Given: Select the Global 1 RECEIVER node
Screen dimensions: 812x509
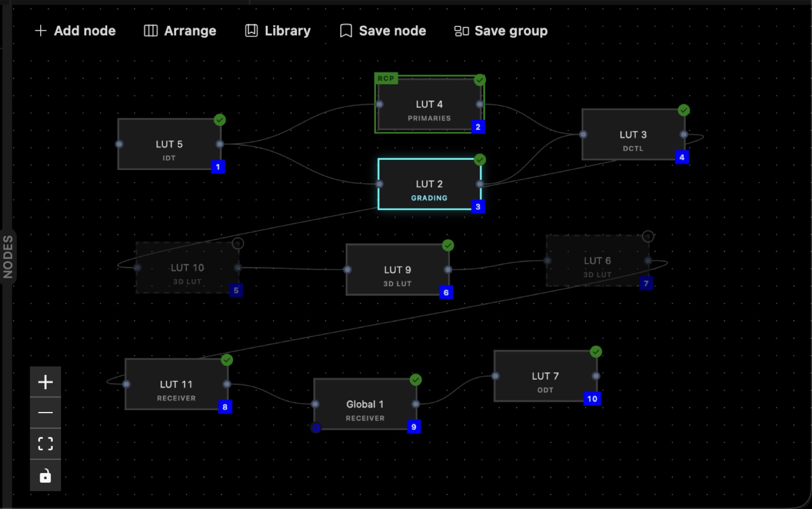Looking at the screenshot, I should point(365,404).
